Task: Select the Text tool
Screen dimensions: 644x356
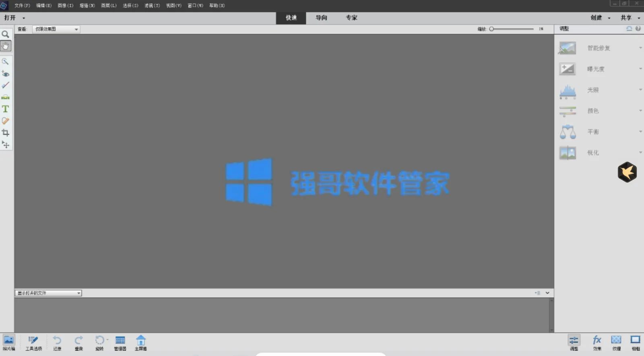Action: coord(5,109)
